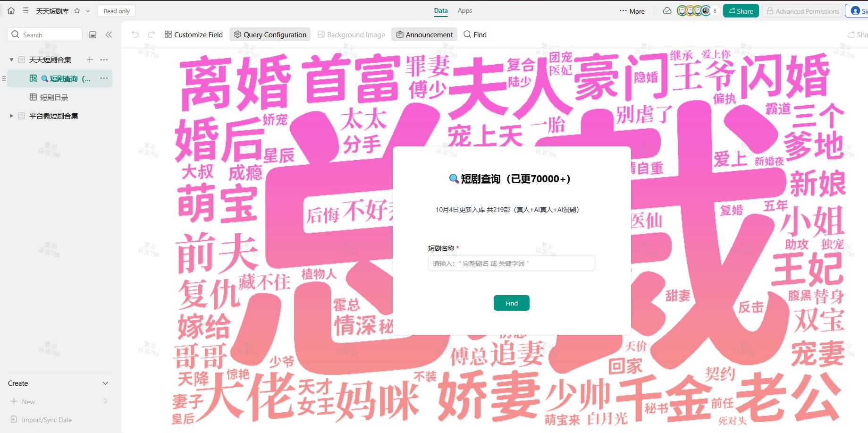Collapse the Create section
The width and height of the screenshot is (868, 433).
[x=105, y=383]
